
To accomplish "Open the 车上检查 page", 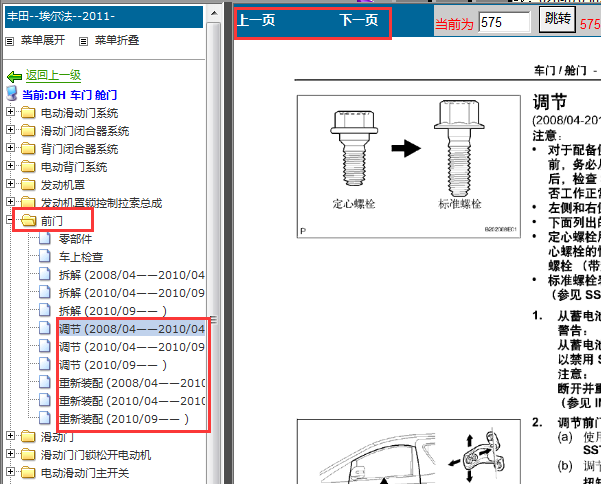I will point(81,257).
